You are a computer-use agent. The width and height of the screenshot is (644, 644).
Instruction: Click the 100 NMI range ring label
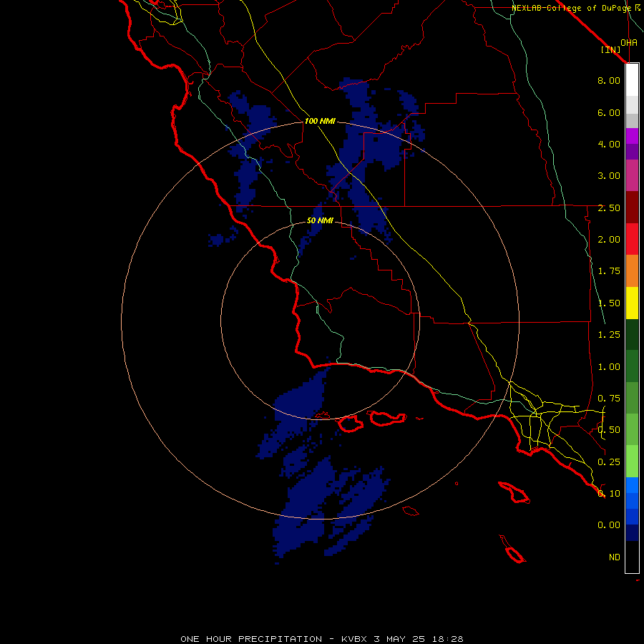tap(320, 121)
